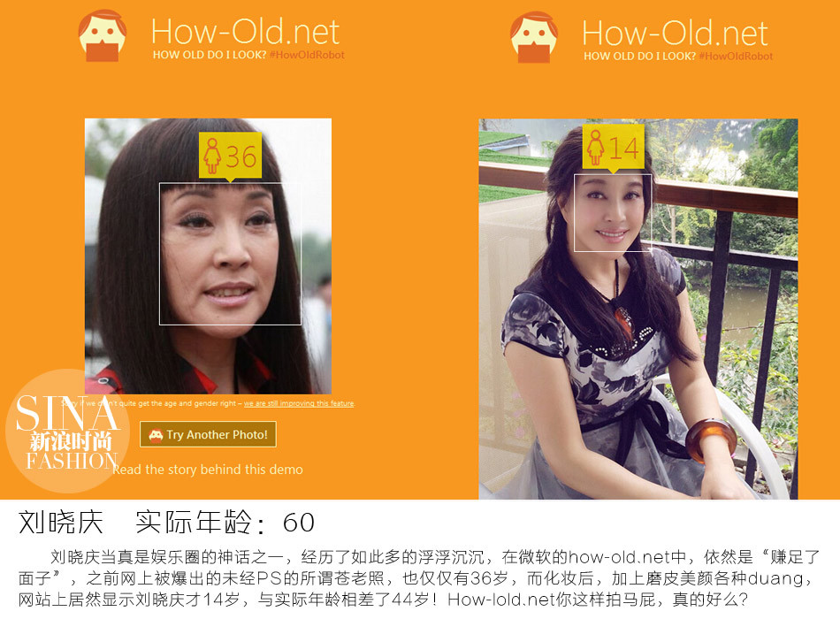This screenshot has height=619, width=840.
Task: Click the right How-Old.net title text
Action: pyautogui.click(x=675, y=34)
